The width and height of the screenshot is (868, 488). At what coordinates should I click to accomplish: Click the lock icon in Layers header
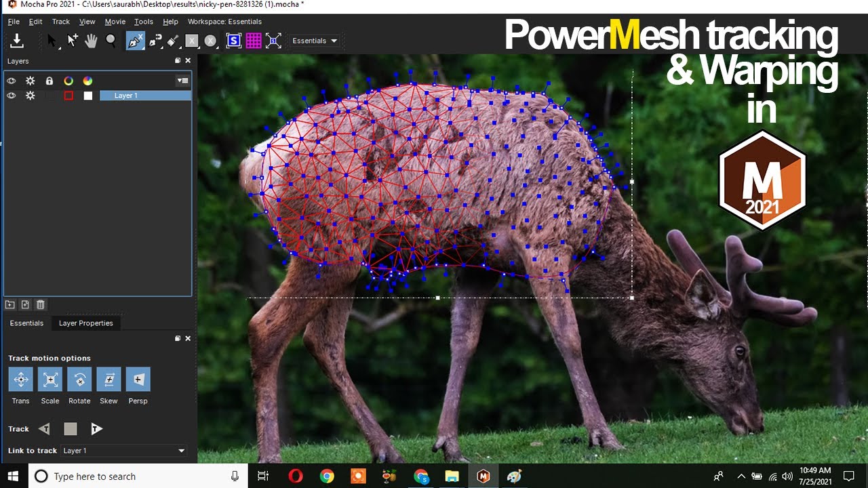[x=49, y=81]
